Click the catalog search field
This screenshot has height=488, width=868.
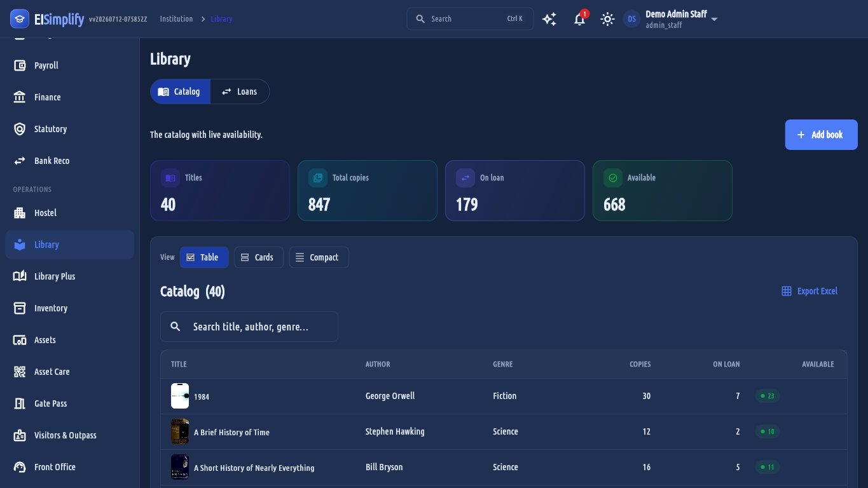(249, 327)
